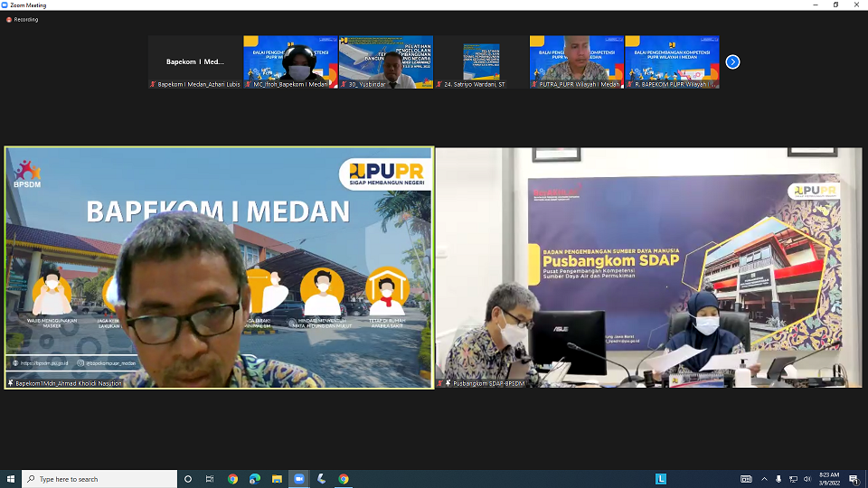Open Microsoft Edge from the taskbar
The height and width of the screenshot is (488, 868).
point(255,479)
